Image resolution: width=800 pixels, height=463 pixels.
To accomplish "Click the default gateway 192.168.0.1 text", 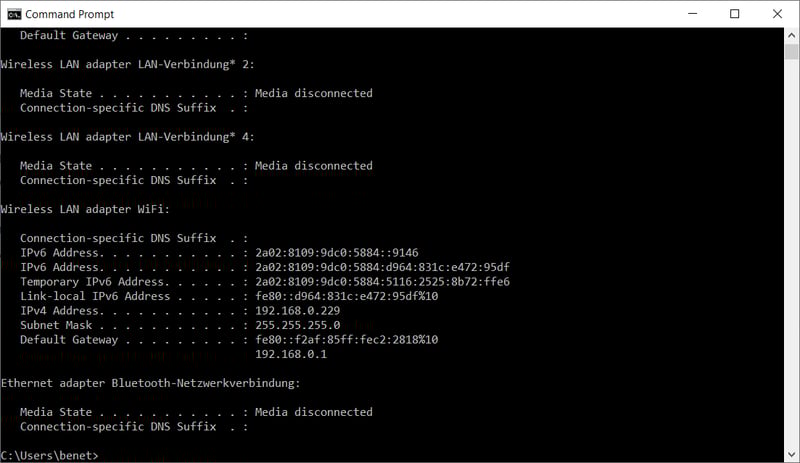I will click(x=291, y=354).
